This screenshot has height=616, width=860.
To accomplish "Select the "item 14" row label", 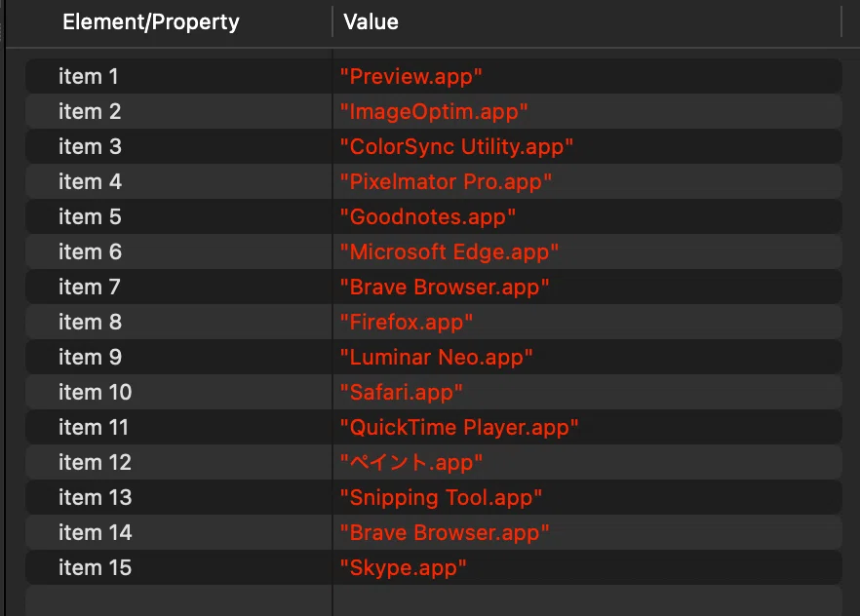I will pyautogui.click(x=95, y=532).
